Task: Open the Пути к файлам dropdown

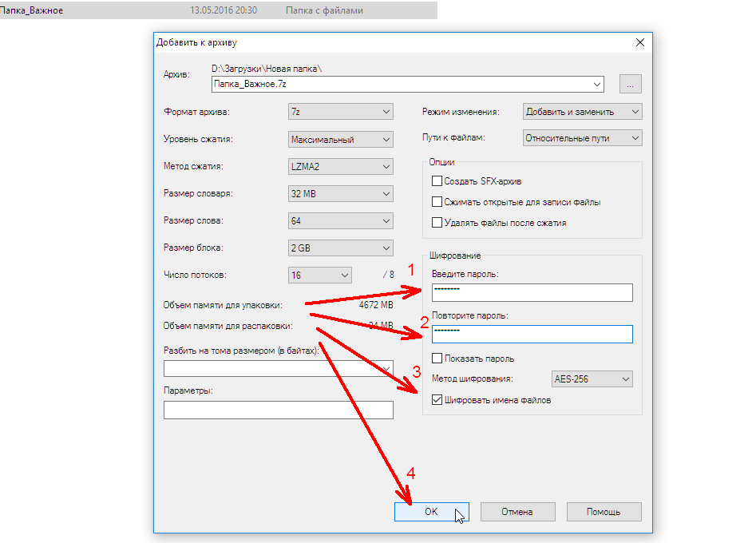Action: tap(583, 138)
